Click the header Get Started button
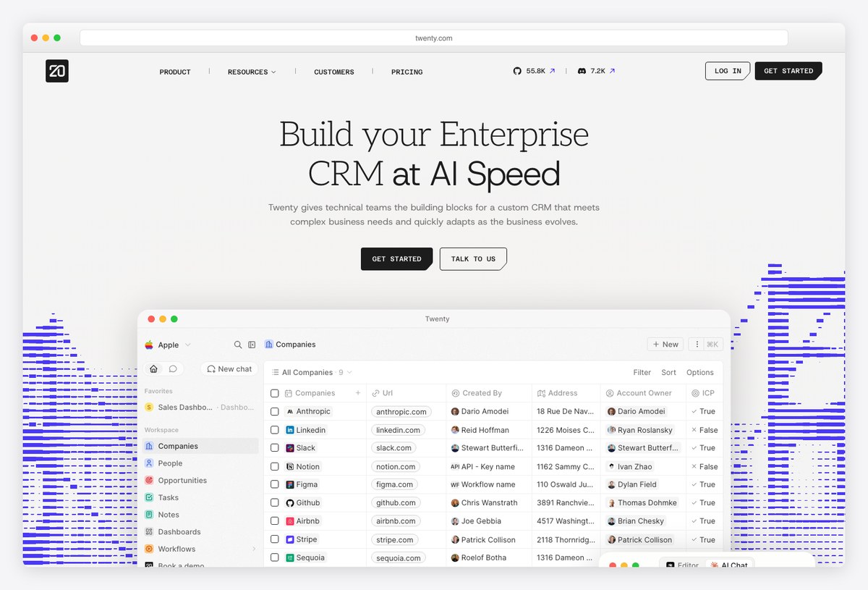868x590 pixels. [x=788, y=71]
